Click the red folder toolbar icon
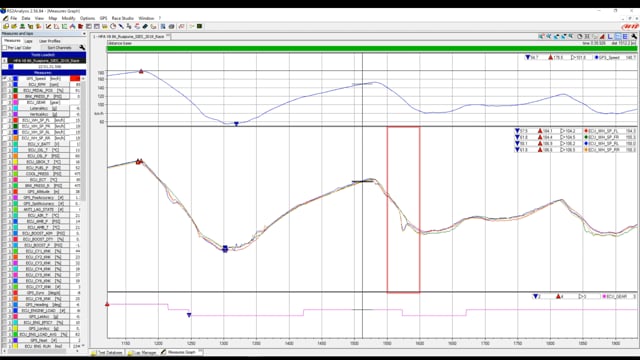The image size is (640, 360). [x=80, y=26]
